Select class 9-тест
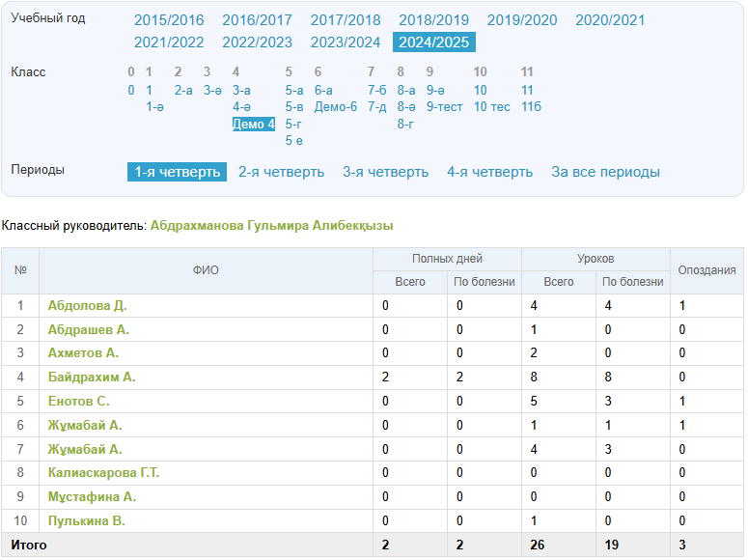The image size is (748, 560). 444,107
